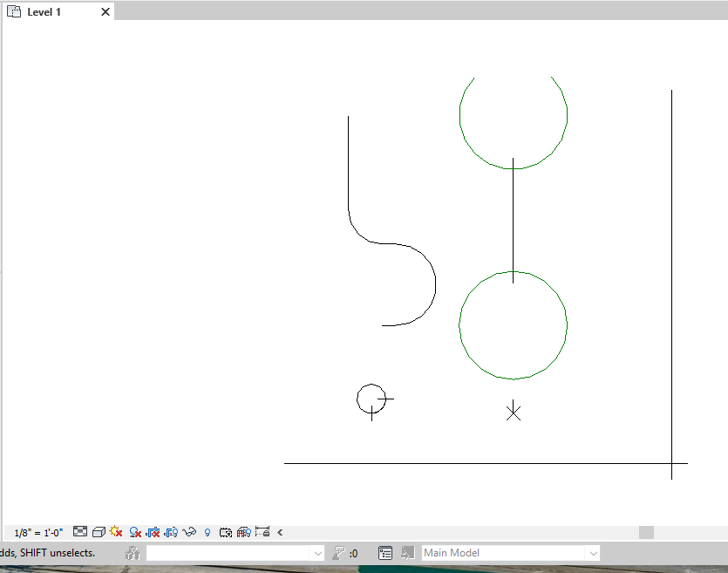Open the Visual Style menu
Image resolution: width=728 pixels, height=573 pixels.
coord(98,532)
